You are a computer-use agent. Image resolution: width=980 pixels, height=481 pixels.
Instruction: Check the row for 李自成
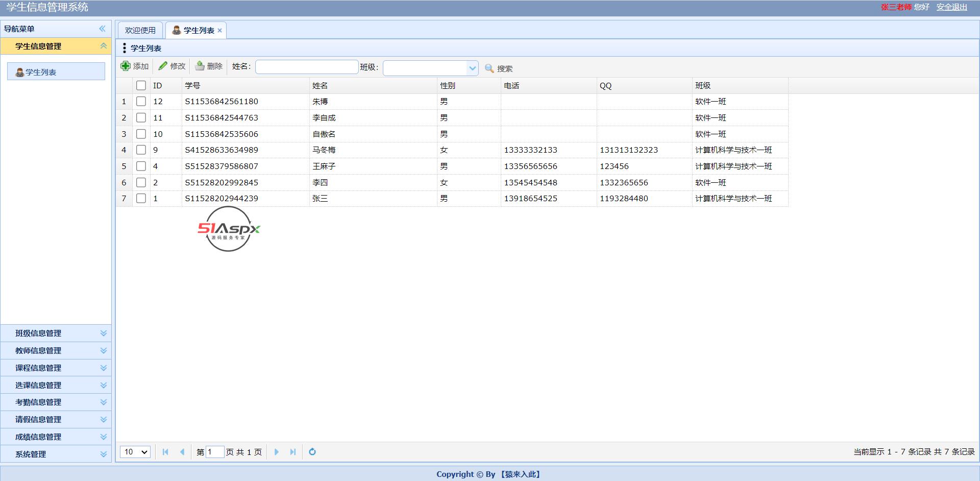tap(141, 118)
